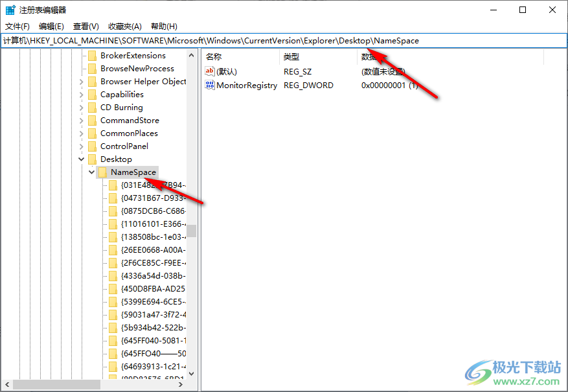
Task: Click folder icon of {450D8FBA-AD25 key
Action: coord(113,289)
